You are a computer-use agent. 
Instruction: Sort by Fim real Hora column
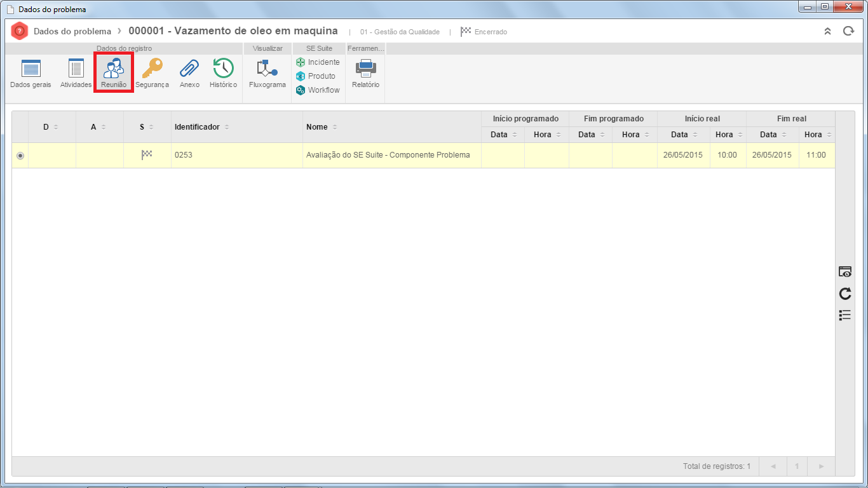tap(817, 135)
